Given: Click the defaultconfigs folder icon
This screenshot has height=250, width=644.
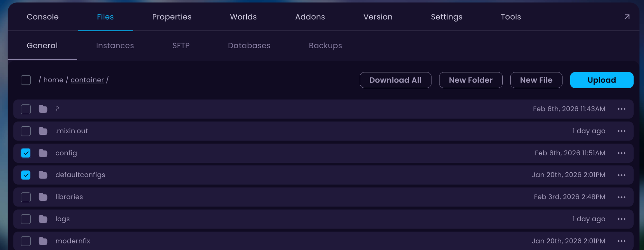Looking at the screenshot, I should [x=43, y=175].
